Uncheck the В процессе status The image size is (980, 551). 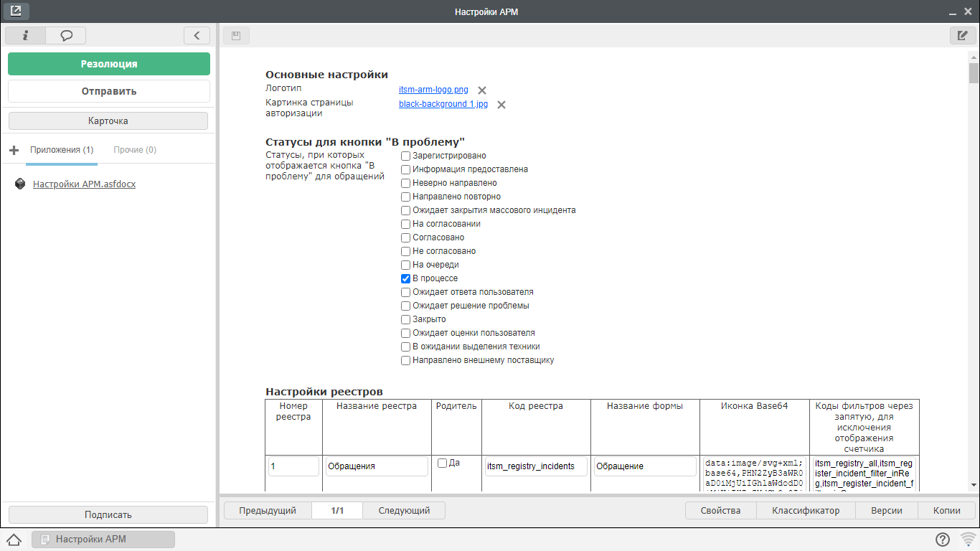[406, 278]
